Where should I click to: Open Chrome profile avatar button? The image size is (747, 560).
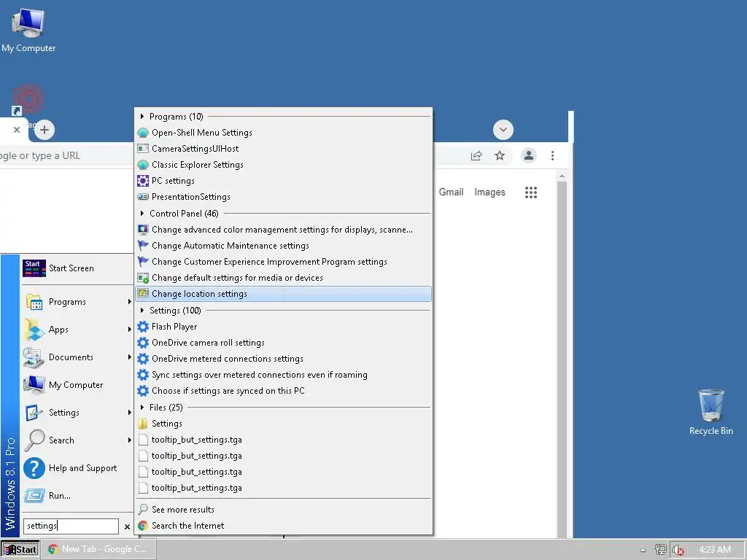pos(529,156)
